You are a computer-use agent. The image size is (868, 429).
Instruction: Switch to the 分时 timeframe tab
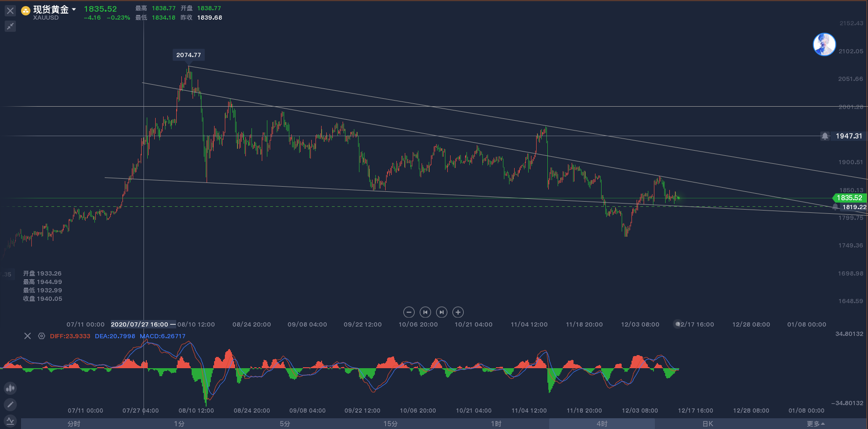tap(74, 423)
